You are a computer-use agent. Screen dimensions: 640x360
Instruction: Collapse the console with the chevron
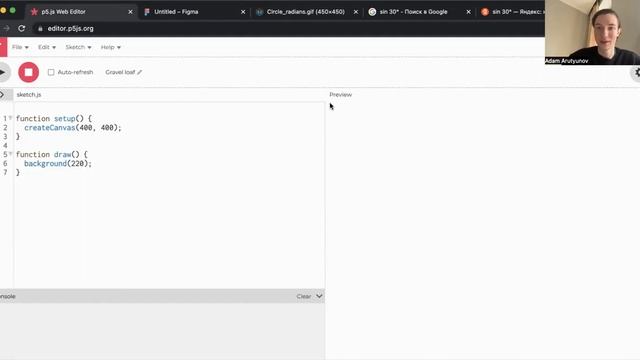point(319,296)
